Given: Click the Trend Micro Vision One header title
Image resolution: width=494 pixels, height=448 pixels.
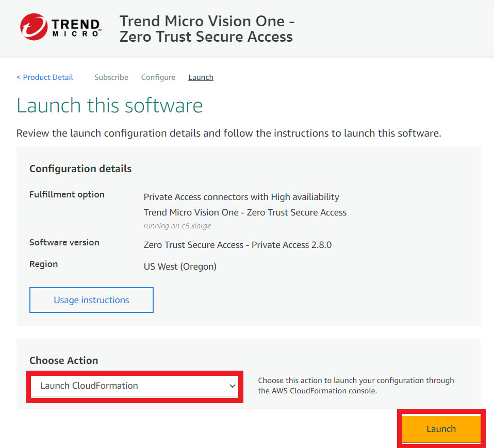Looking at the screenshot, I should [x=207, y=28].
